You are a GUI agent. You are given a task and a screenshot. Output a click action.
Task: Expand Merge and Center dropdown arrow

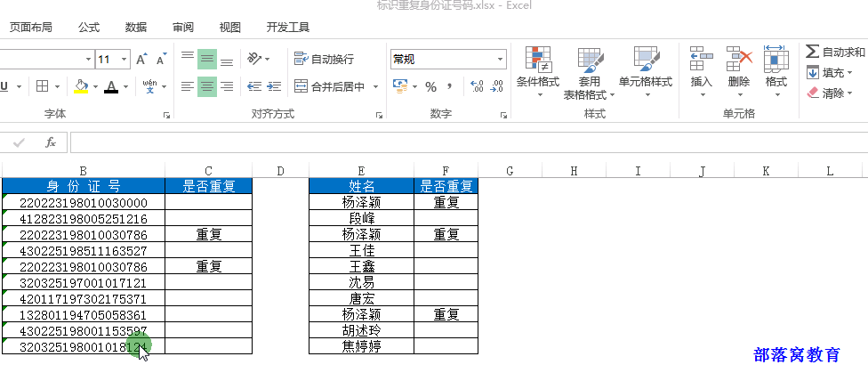tap(375, 87)
